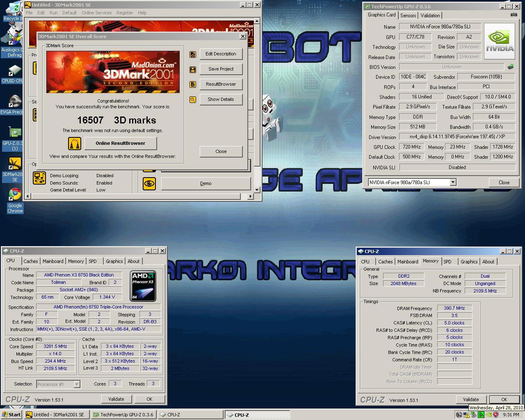Open the Help menu in 3DMark2001 SE
The image size is (525, 420).
click(142, 13)
